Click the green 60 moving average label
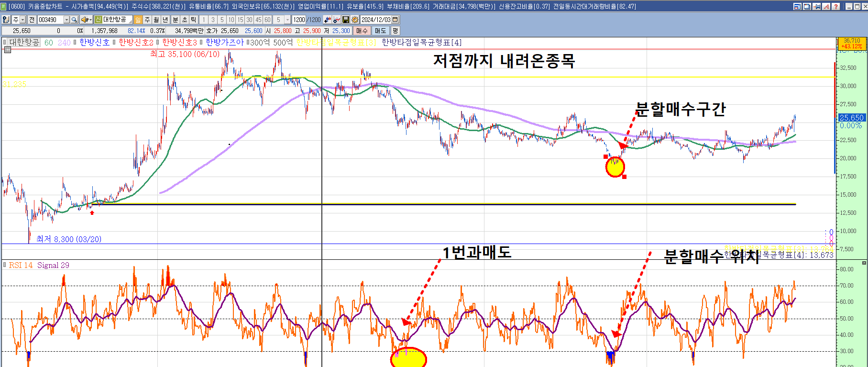 tap(49, 42)
